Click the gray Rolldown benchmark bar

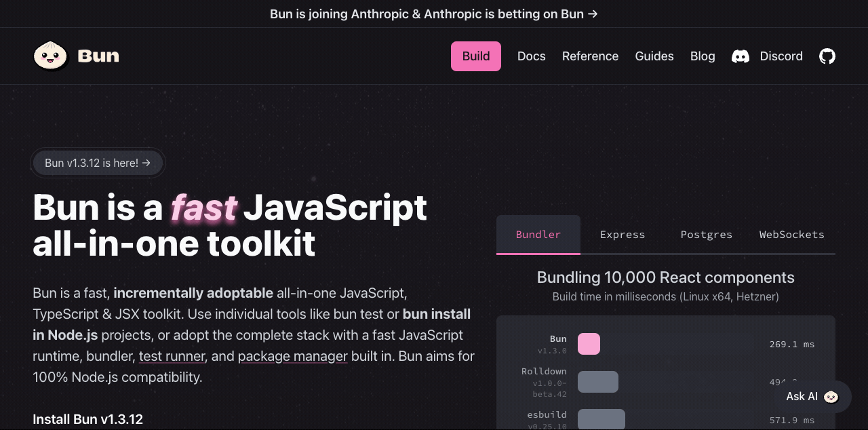(x=598, y=382)
